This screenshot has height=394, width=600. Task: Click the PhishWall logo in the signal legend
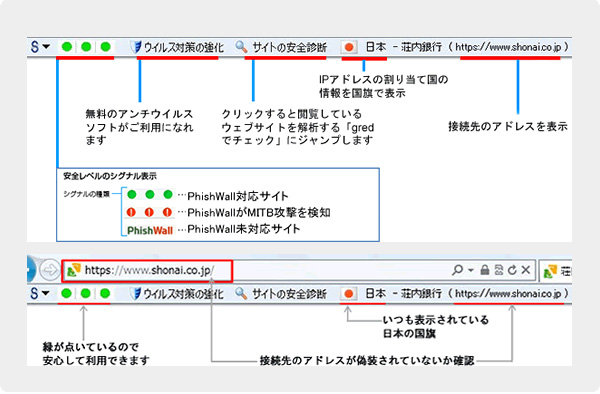(150, 230)
